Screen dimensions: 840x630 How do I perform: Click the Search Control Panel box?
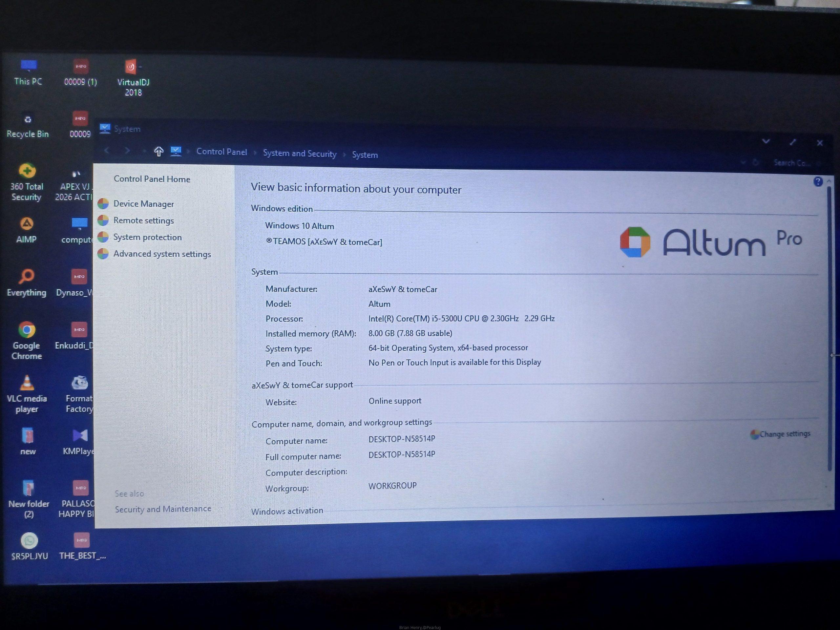(792, 163)
